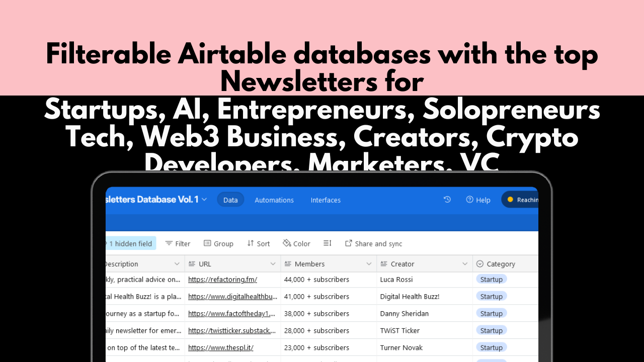Select the 41,000 + subscribers cell
This screenshot has width=644, height=362.
(x=329, y=297)
